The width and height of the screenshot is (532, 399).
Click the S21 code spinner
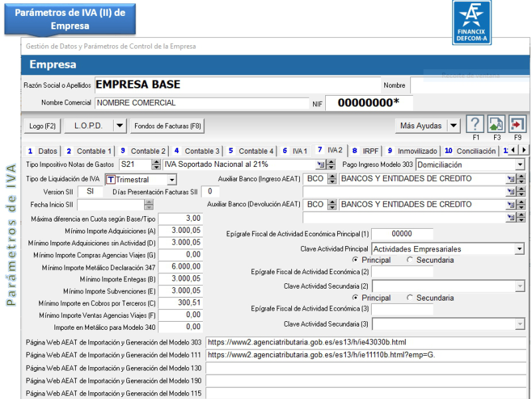[156, 165]
